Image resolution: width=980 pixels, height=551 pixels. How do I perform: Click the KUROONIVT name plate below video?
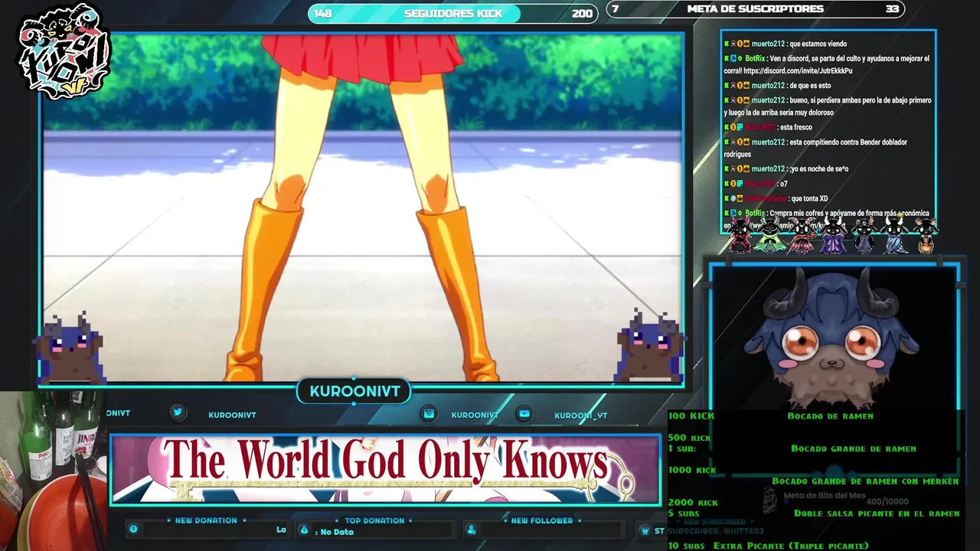[354, 391]
